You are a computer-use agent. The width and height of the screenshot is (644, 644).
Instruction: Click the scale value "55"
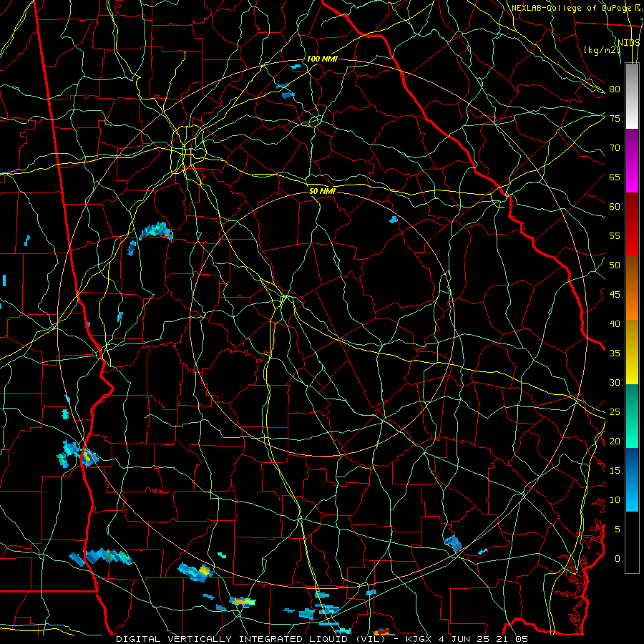(615, 235)
